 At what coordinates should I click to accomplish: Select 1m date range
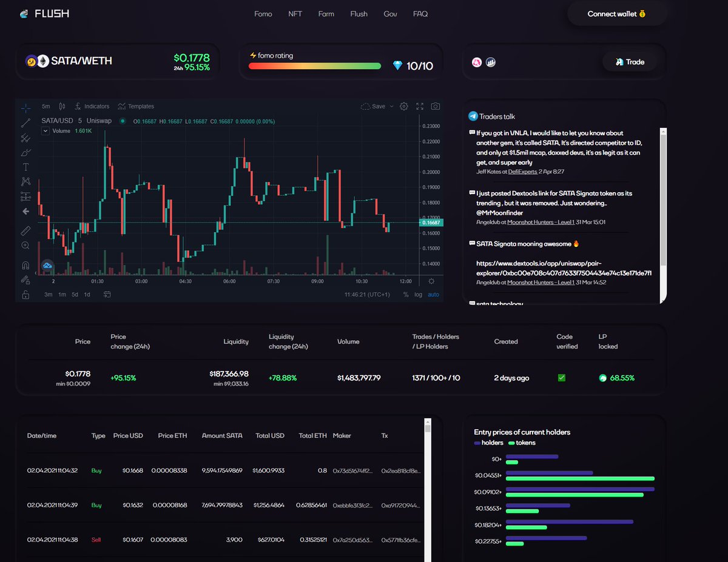coord(62,295)
